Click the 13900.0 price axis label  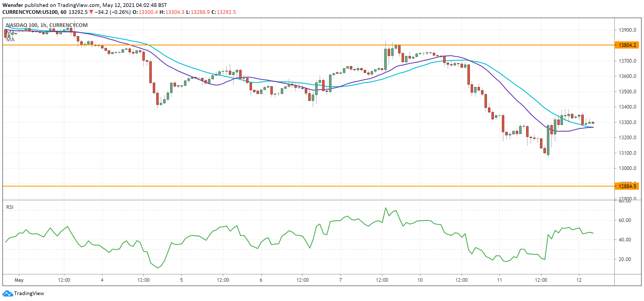[x=627, y=30]
